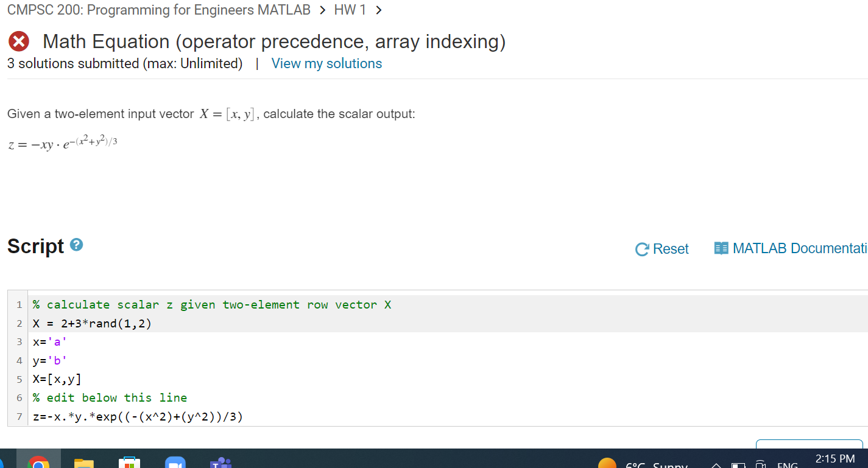
Task: Open File Explorer from the taskbar
Action: 84,464
